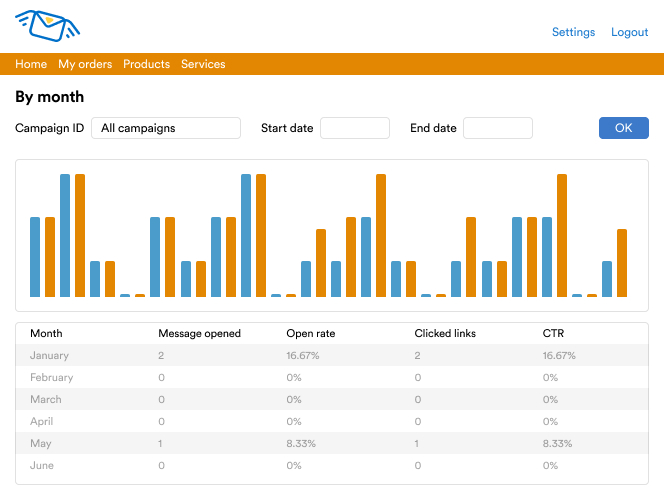Go to the Home menu item
This screenshot has width=664, height=500.
click(31, 64)
